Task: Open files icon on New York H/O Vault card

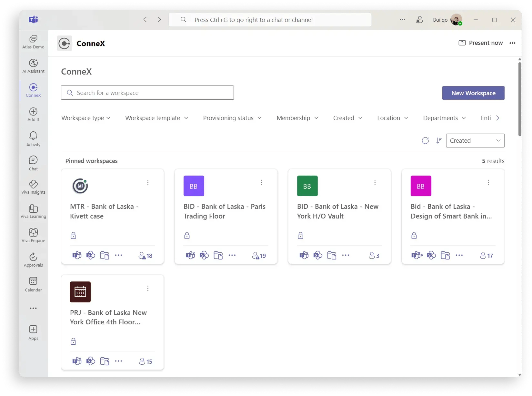Action: [x=332, y=255]
